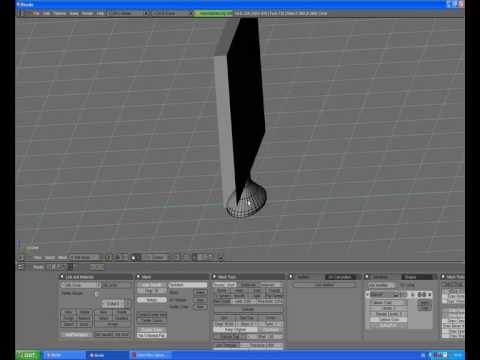
Task: Click the Apply button of Subsurf modifier
Action: point(425,303)
